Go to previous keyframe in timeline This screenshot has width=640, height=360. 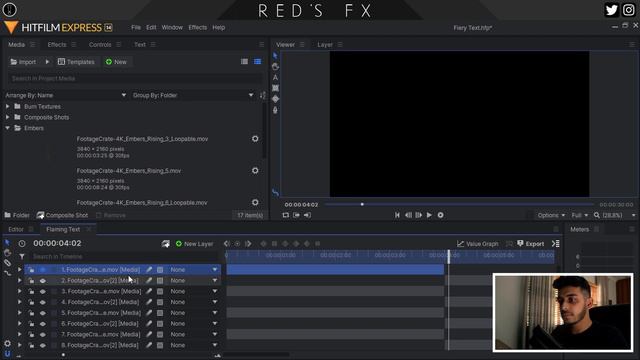pos(227,244)
